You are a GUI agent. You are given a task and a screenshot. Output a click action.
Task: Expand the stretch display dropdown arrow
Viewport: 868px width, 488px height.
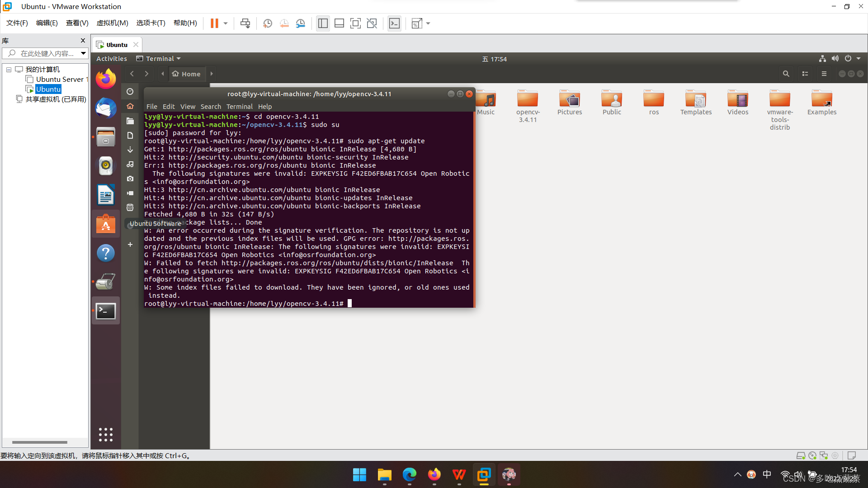[428, 23]
